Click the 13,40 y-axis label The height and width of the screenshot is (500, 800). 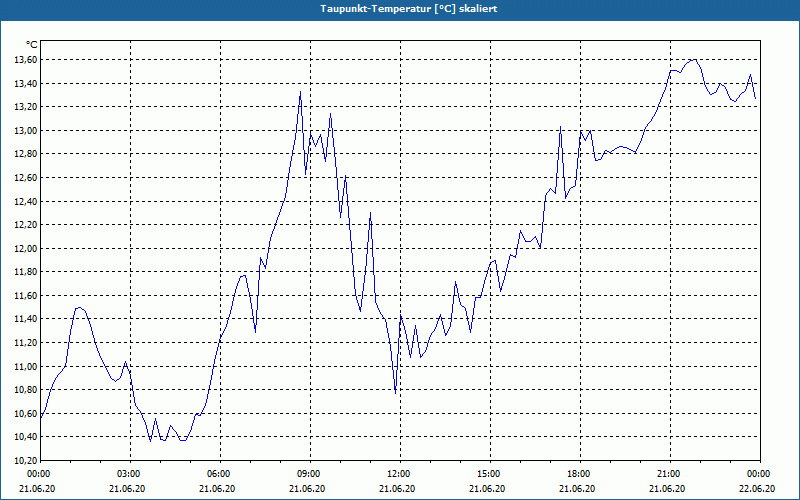[26, 83]
